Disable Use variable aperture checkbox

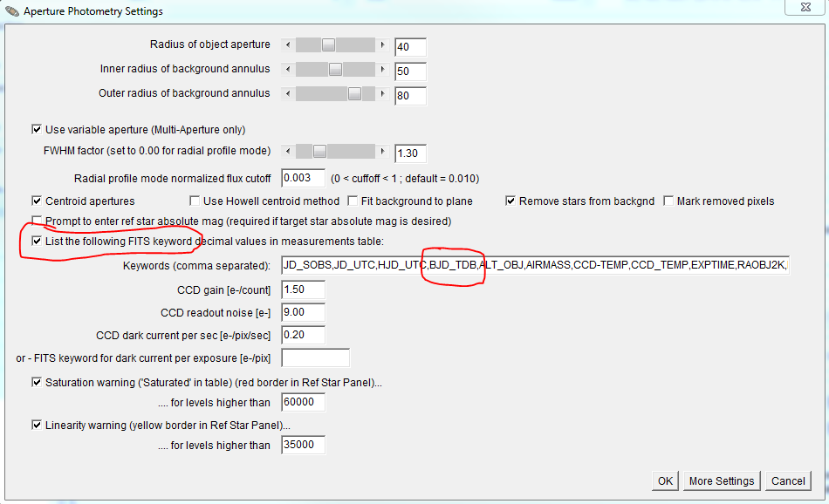pos(37,130)
